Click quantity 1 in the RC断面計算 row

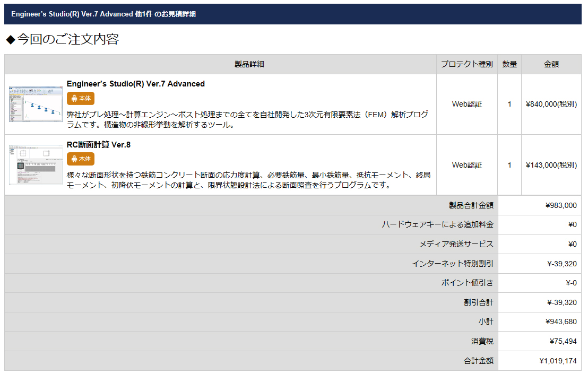pyautogui.click(x=509, y=165)
